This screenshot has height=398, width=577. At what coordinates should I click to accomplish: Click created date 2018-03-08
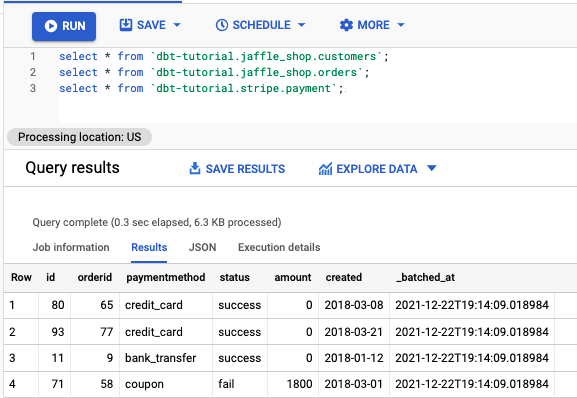(354, 305)
